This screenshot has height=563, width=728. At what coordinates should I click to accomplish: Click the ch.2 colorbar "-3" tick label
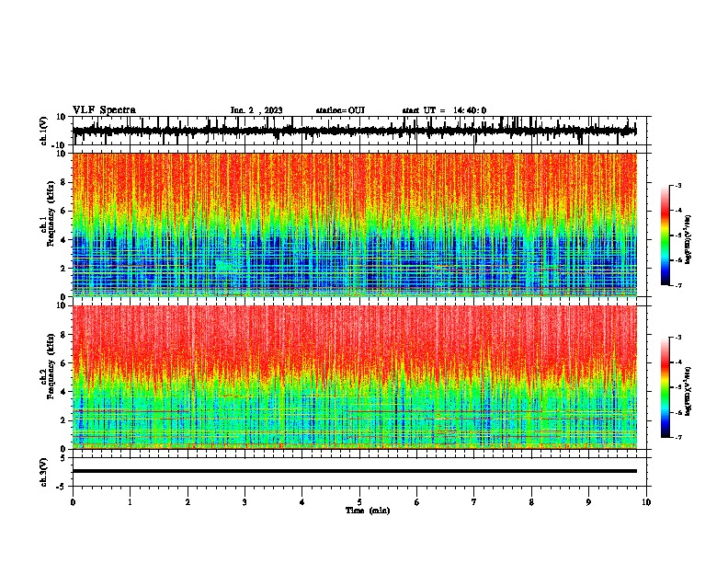point(678,338)
